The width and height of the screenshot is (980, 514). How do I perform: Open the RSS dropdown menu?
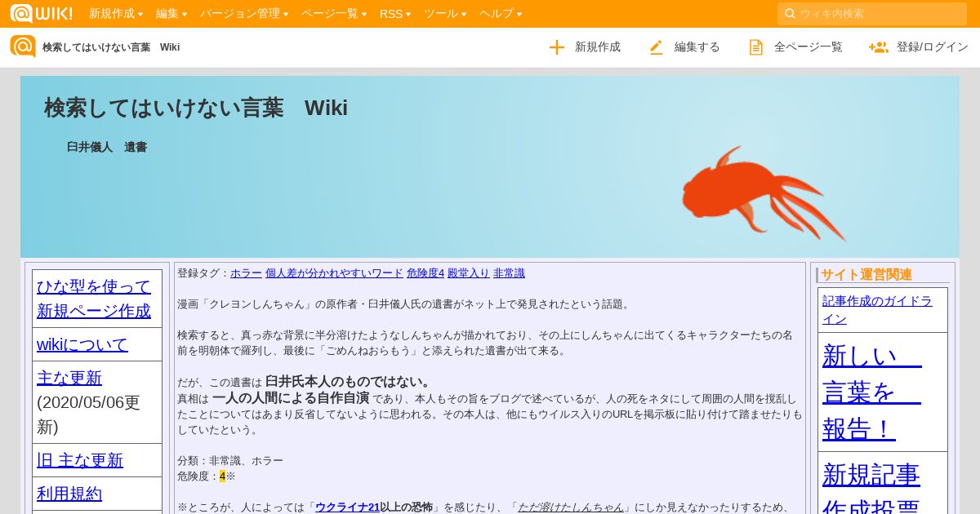tap(395, 14)
